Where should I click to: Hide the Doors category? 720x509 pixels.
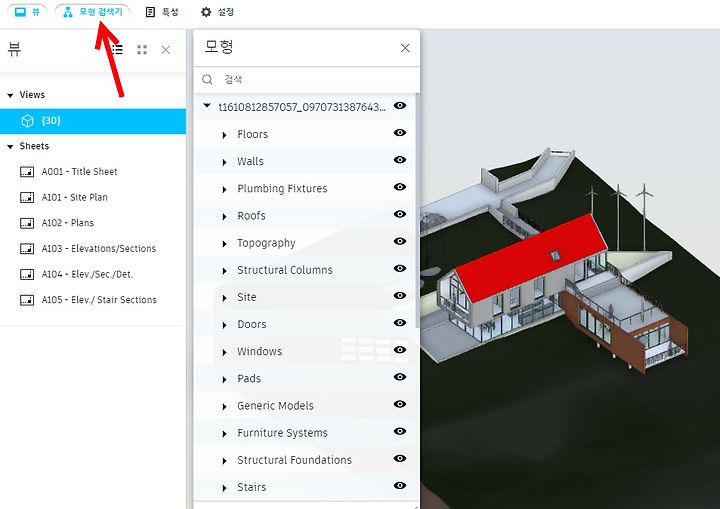tap(400, 322)
